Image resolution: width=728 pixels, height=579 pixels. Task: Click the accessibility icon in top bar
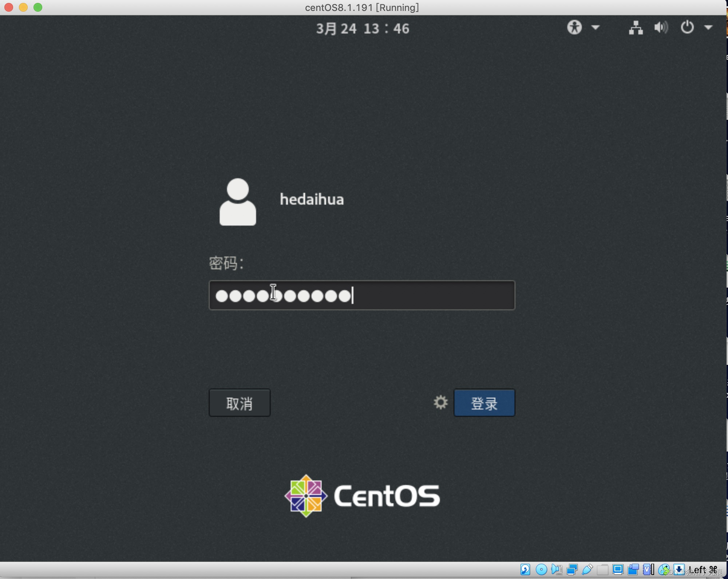[x=574, y=27]
